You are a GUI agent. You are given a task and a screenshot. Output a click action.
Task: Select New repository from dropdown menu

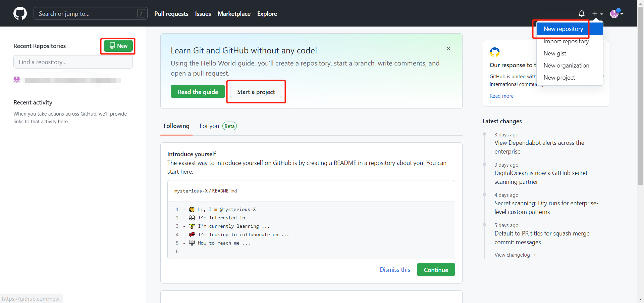click(x=563, y=29)
